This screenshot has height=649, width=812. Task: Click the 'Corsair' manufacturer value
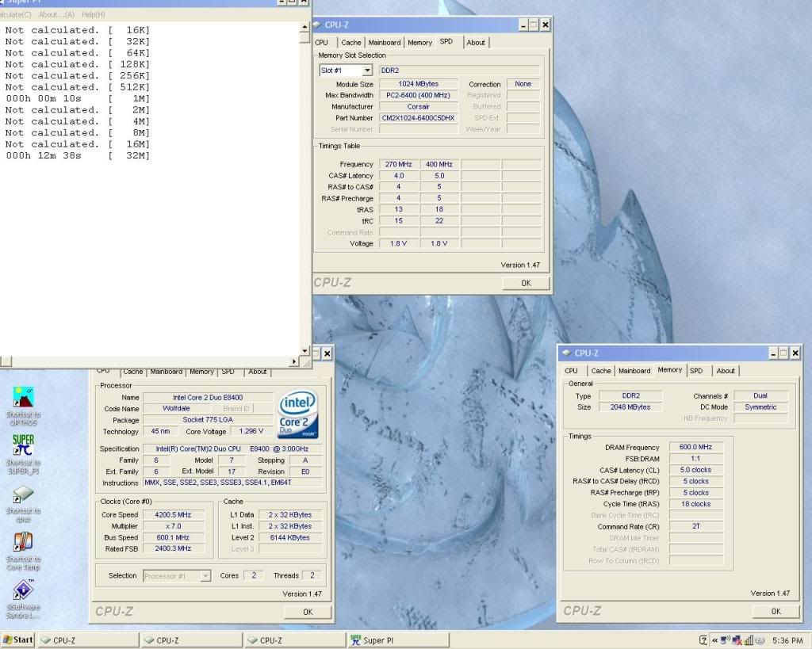click(419, 107)
